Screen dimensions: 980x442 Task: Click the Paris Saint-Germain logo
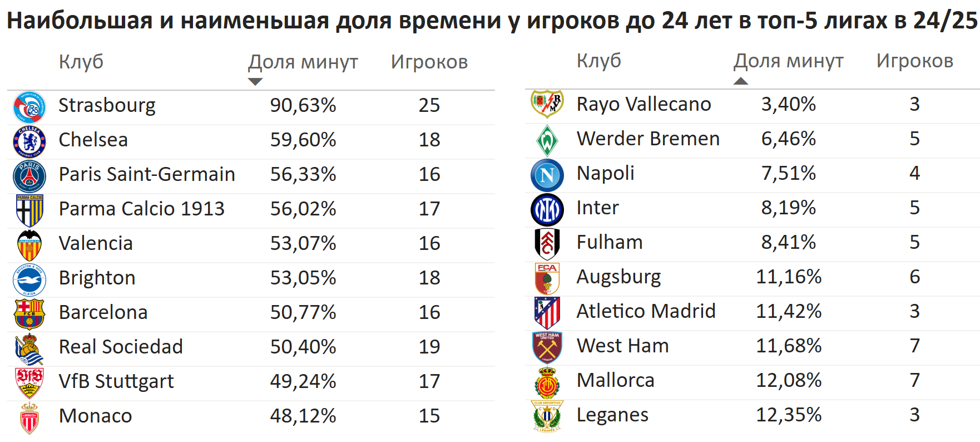point(29,176)
